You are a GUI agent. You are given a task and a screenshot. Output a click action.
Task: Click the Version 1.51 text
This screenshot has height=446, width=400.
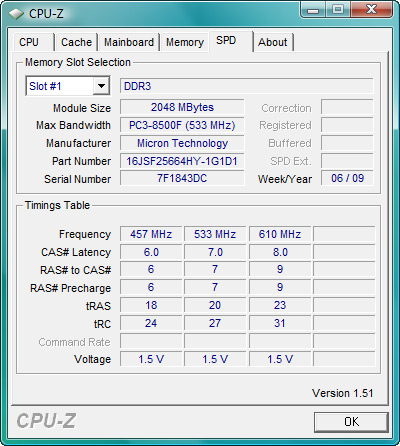coord(342,393)
